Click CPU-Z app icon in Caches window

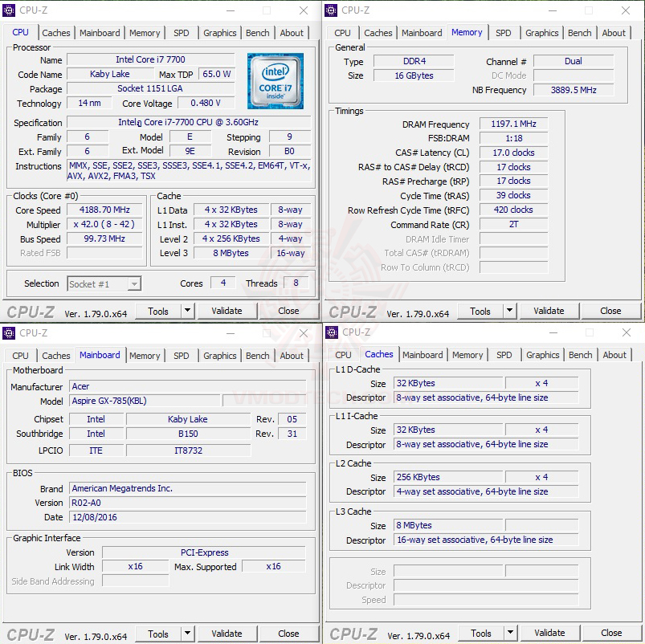[332, 332]
